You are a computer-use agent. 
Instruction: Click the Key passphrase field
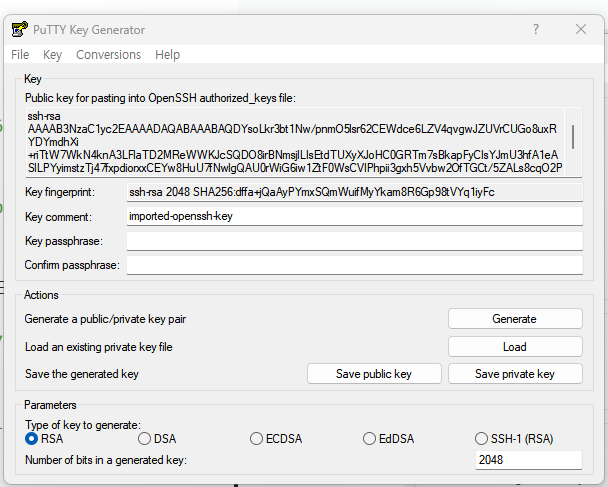click(355, 241)
